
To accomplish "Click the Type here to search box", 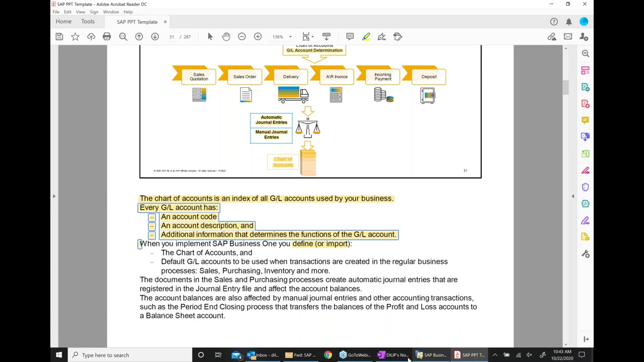I will [x=130, y=355].
